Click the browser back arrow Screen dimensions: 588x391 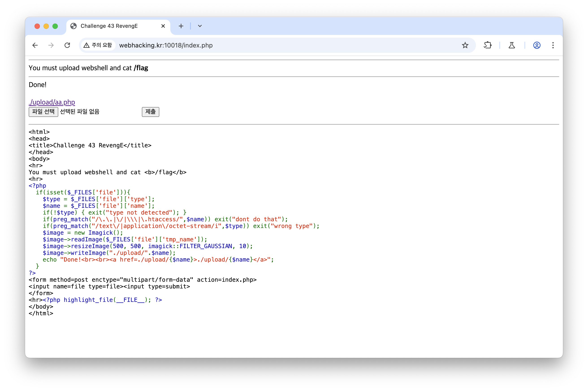35,45
